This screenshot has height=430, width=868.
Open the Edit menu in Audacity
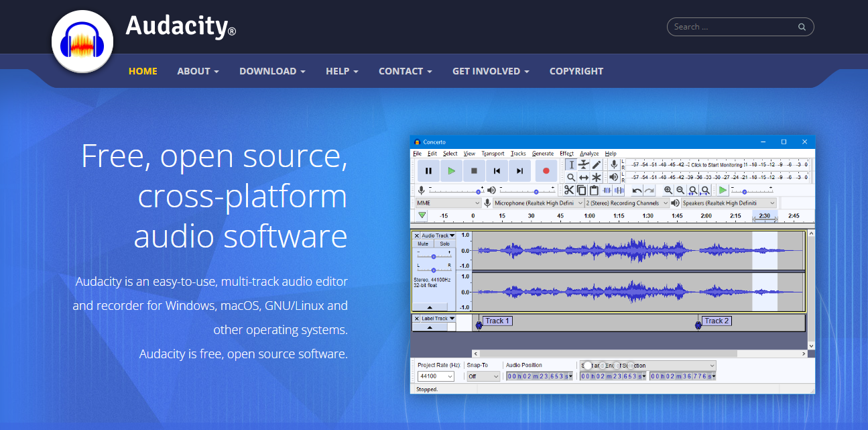point(432,154)
